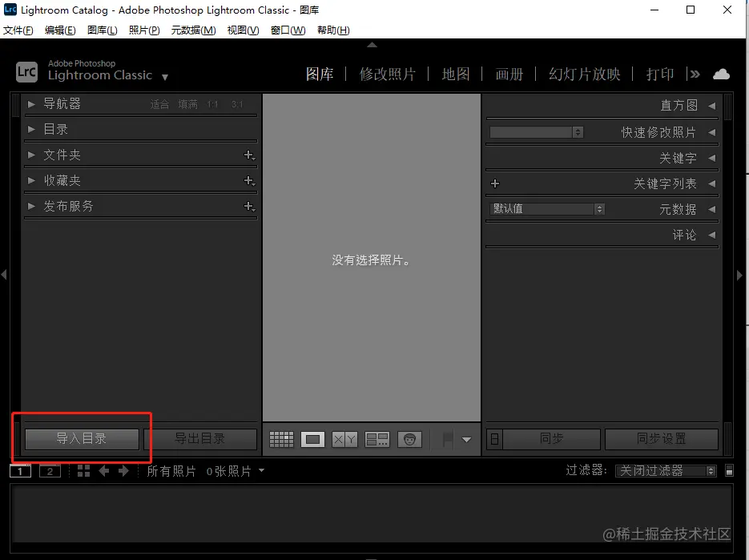The width and height of the screenshot is (749, 560).
Task: Open people face view icon
Action: (409, 439)
